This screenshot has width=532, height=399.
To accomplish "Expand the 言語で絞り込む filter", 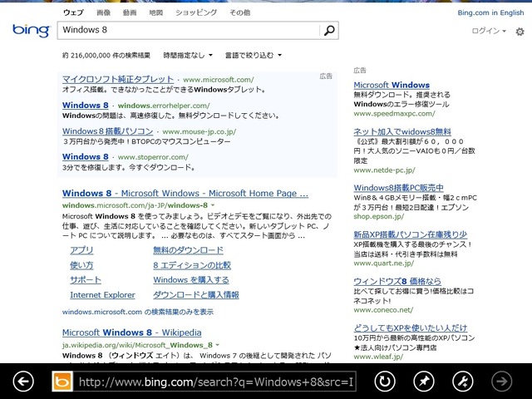I will [253, 55].
